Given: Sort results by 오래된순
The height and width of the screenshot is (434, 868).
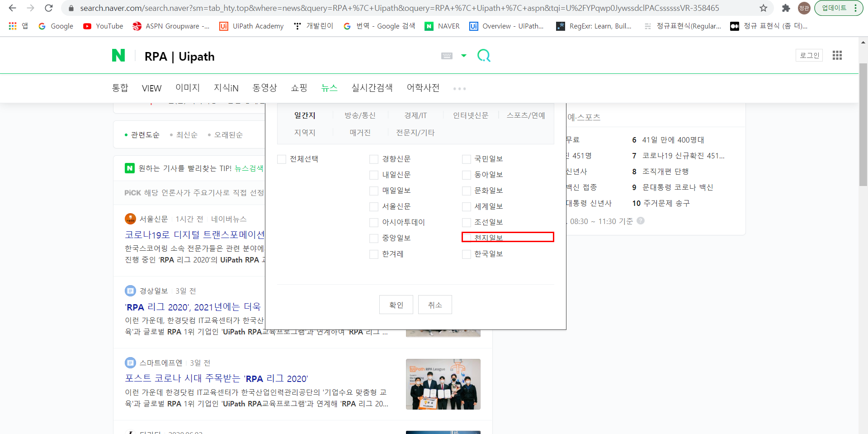Looking at the screenshot, I should pos(228,135).
